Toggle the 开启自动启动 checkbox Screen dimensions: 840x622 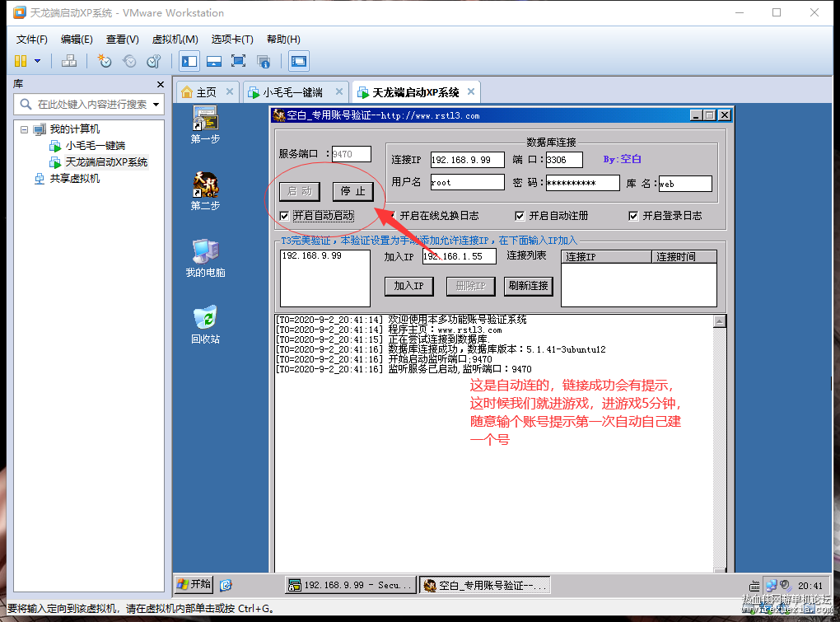[x=284, y=216]
